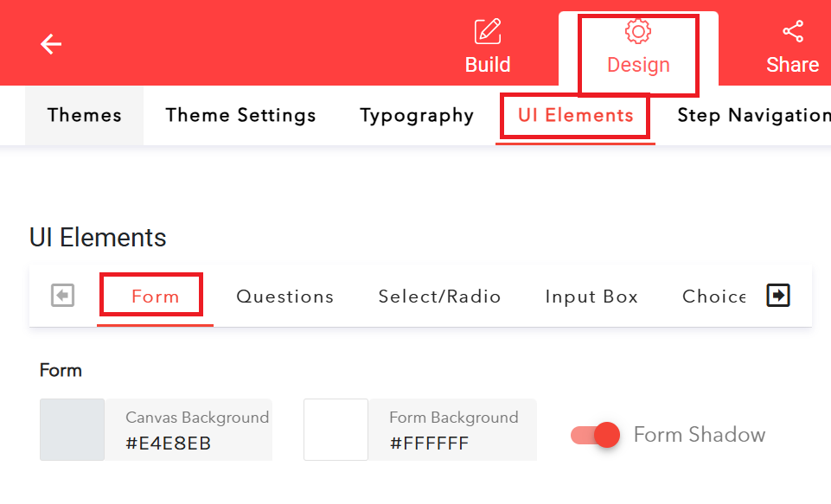Screen dimensions: 831x504
Task: Click the back arrow icon
Action: (50, 43)
